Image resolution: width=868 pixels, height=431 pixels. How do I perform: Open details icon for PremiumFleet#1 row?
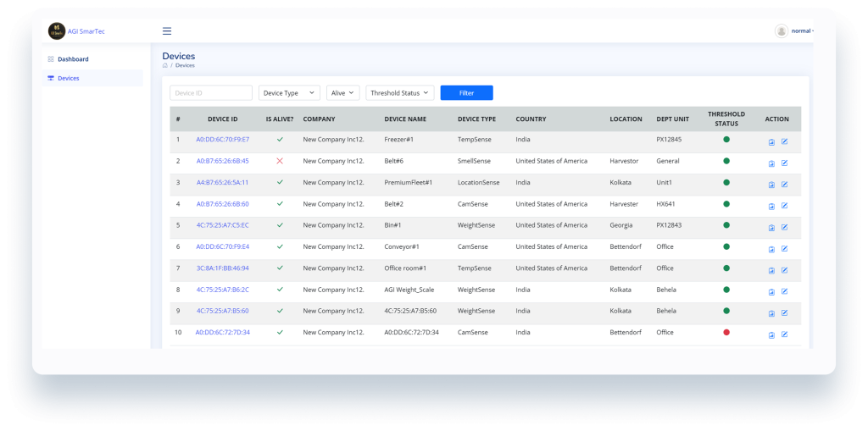(x=771, y=185)
